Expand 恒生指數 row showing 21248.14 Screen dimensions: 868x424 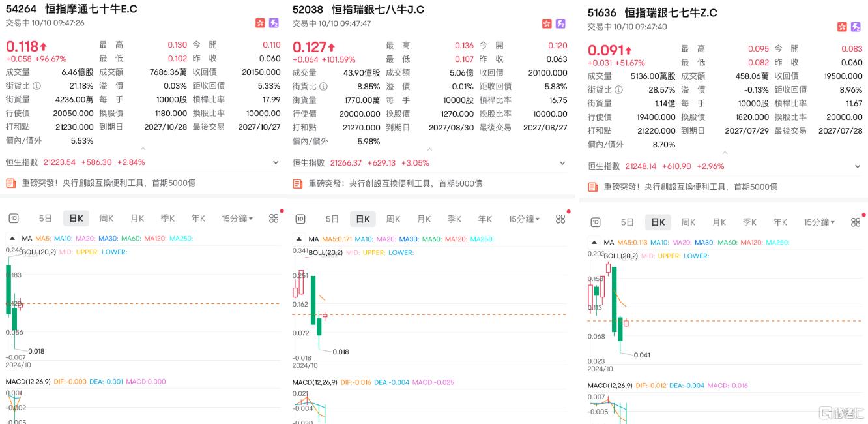tap(857, 166)
